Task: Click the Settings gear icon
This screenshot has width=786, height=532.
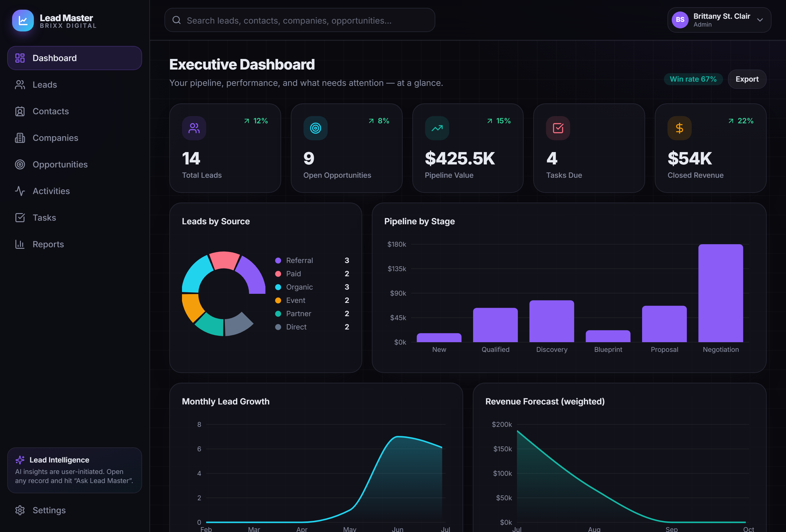Action: 20,510
